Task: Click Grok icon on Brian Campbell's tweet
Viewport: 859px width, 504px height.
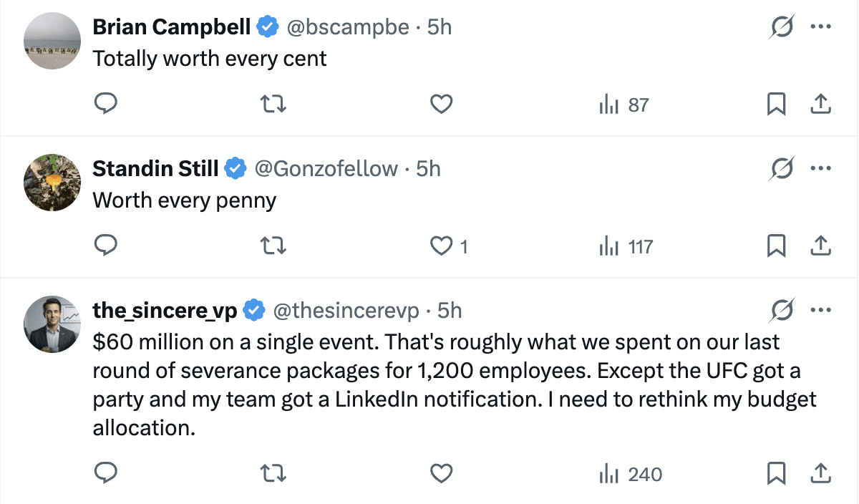Action: (x=782, y=28)
